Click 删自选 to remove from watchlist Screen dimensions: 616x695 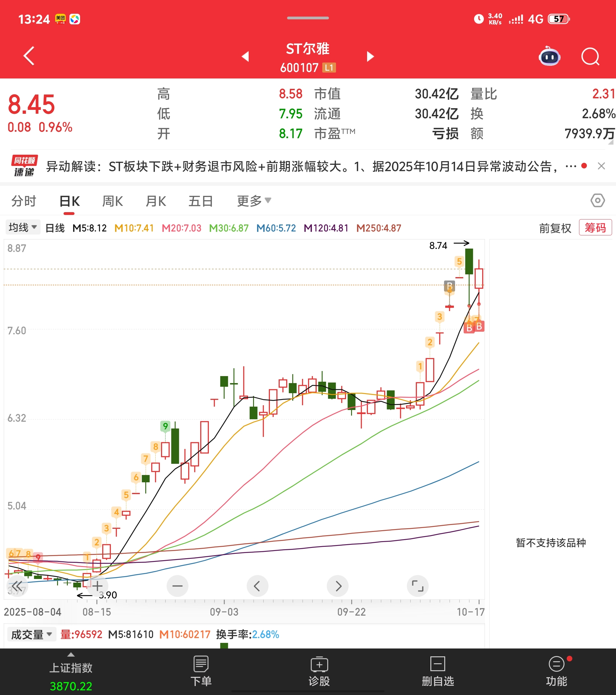(x=438, y=672)
